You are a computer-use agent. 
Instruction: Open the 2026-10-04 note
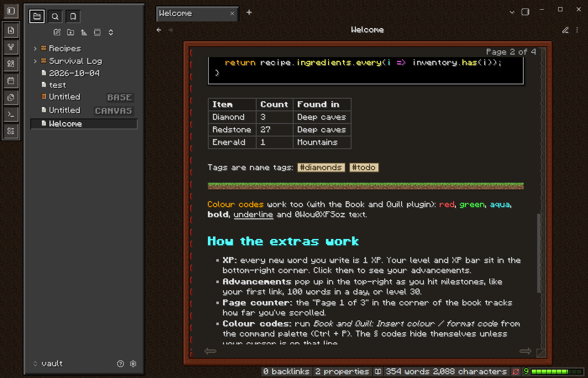click(84, 73)
